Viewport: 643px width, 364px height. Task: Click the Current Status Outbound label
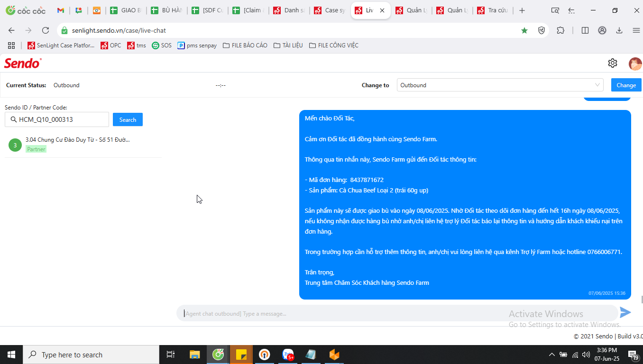click(x=66, y=85)
